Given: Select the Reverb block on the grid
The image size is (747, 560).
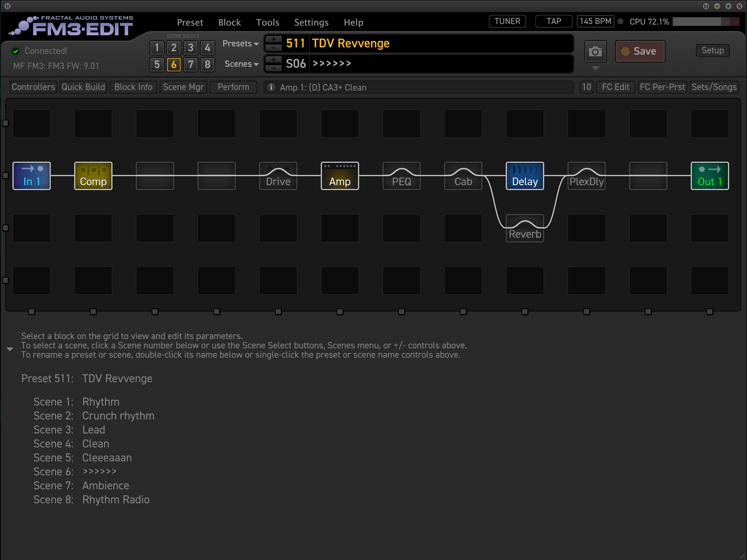Looking at the screenshot, I should (x=525, y=228).
